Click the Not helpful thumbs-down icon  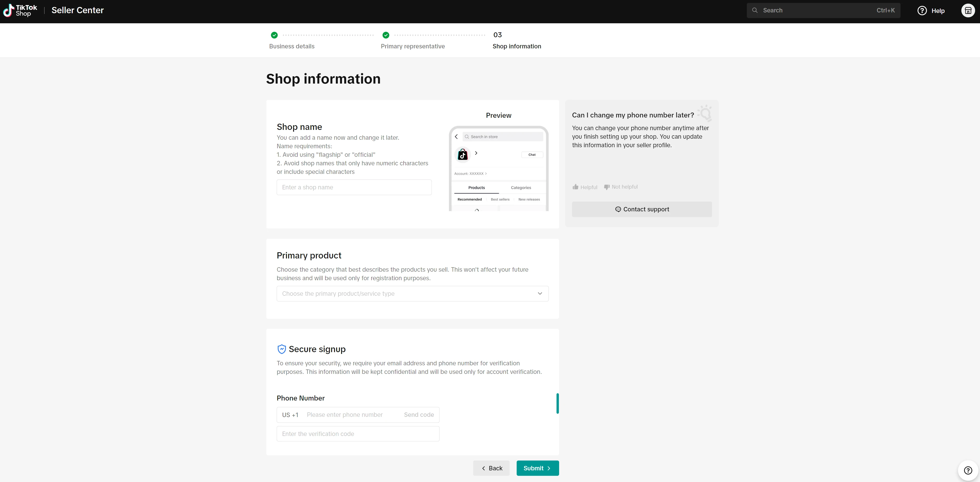(x=607, y=187)
